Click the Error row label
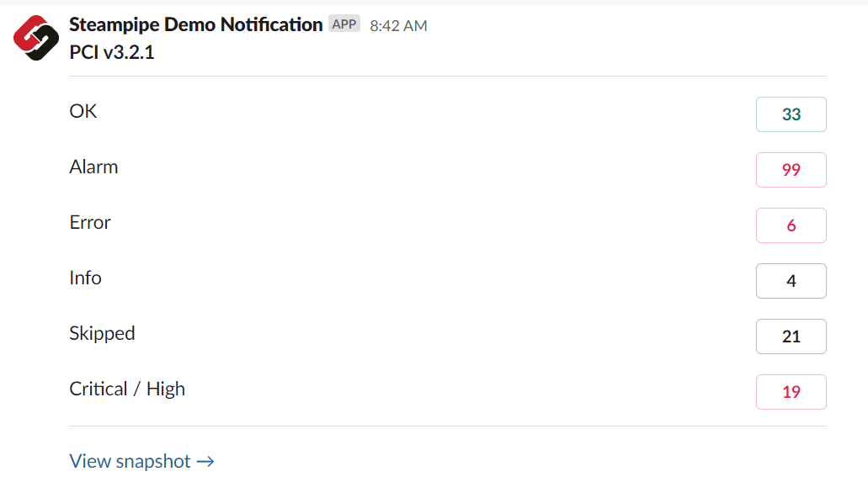 (x=90, y=222)
